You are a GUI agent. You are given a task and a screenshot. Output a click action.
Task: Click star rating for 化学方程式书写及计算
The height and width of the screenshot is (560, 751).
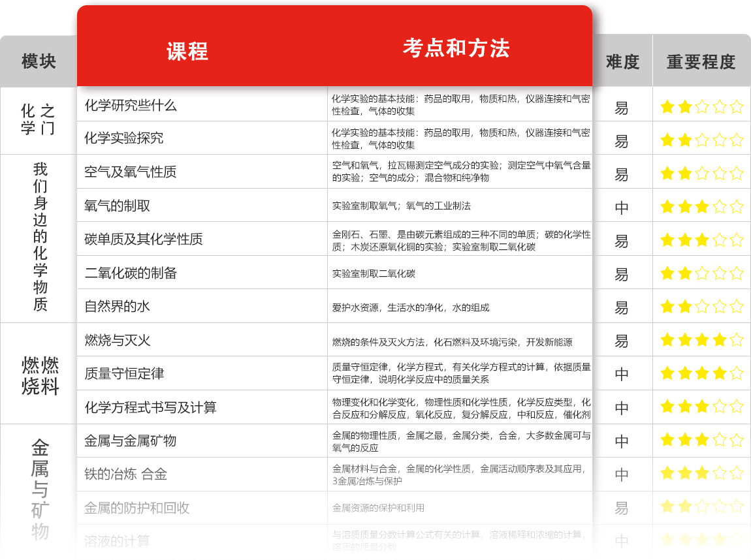point(701,407)
